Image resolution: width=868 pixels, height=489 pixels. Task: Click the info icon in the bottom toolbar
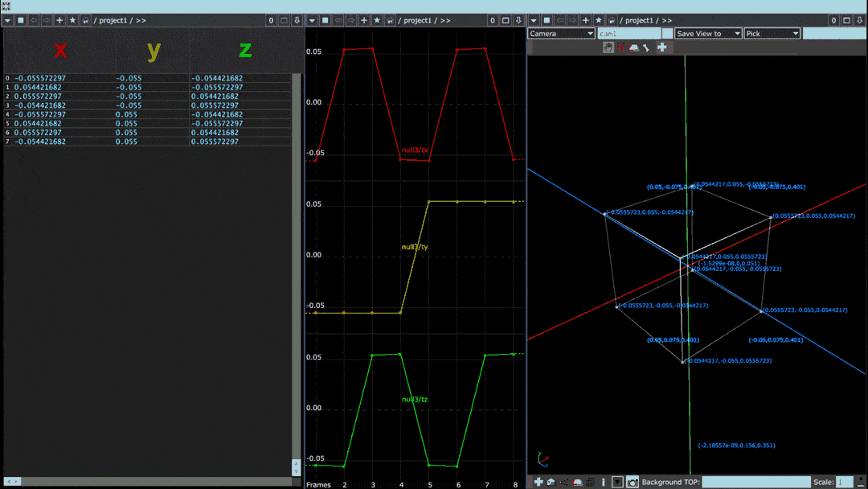click(x=604, y=483)
